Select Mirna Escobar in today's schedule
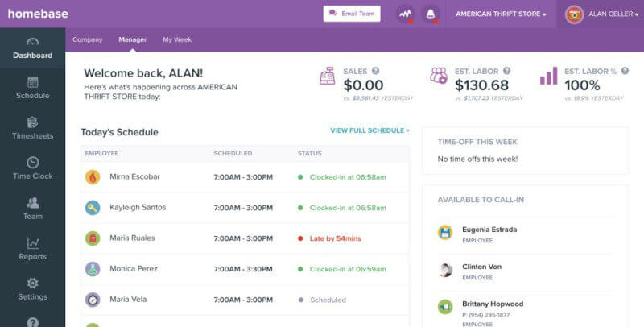This screenshot has width=644, height=327. click(x=136, y=177)
